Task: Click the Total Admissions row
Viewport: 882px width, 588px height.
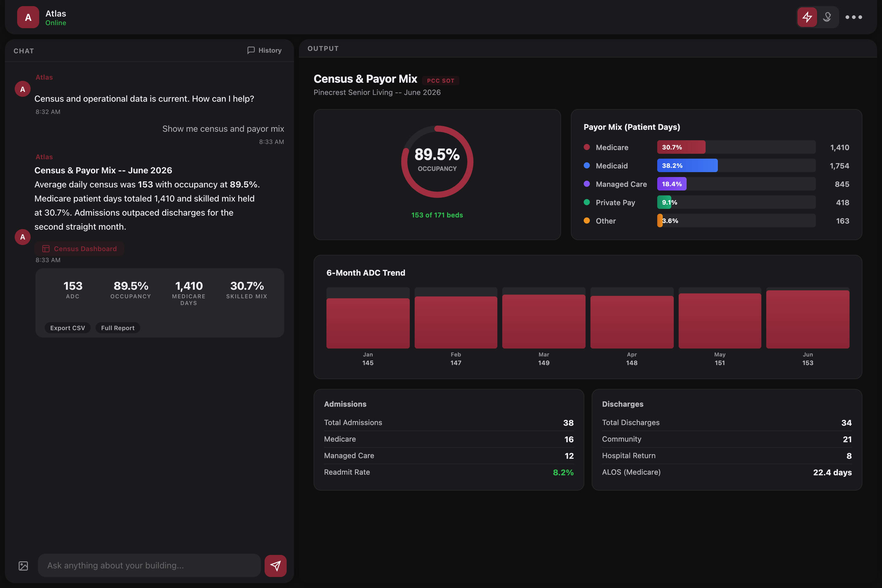Action: point(449,423)
